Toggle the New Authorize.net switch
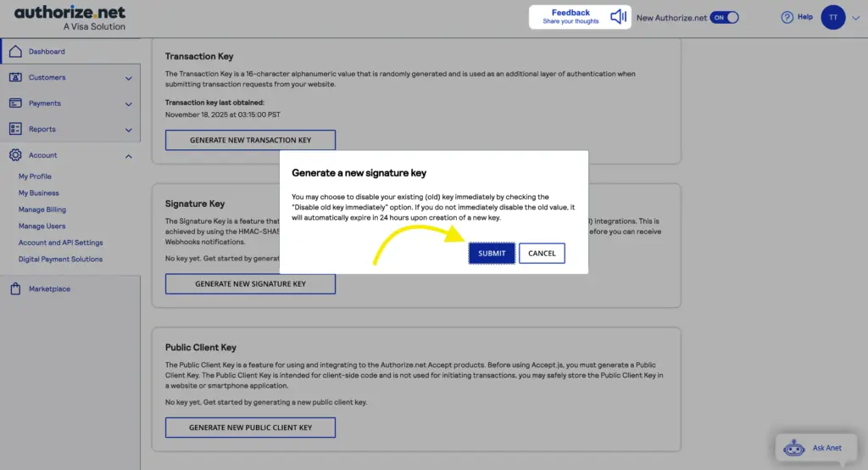The height and width of the screenshot is (470, 868). [x=724, y=17]
